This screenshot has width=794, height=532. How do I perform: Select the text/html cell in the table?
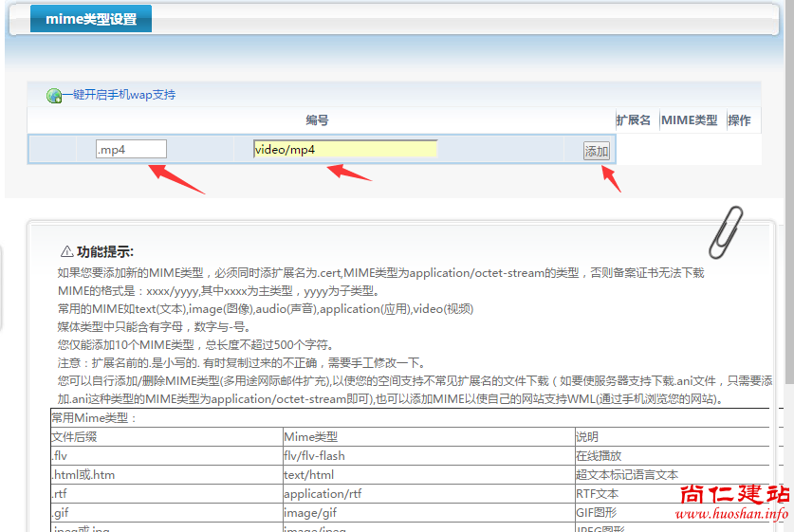309,475
